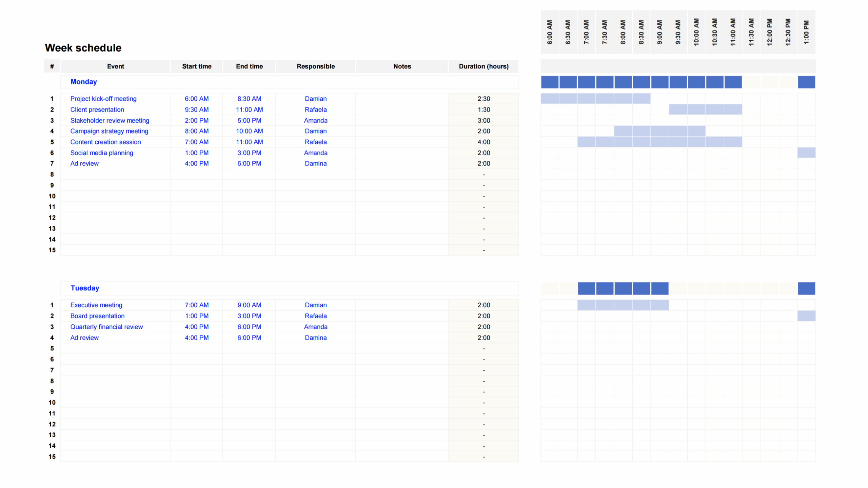The height and width of the screenshot is (488, 868).
Task: Open the Quarterly financial review link
Action: [x=106, y=327]
